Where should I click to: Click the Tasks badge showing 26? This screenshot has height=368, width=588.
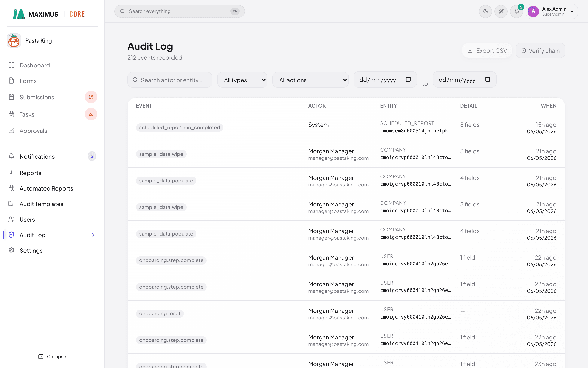tap(91, 114)
